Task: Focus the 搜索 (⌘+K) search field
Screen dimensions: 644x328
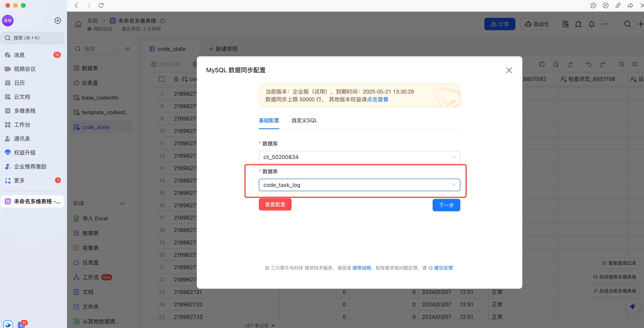Action: (x=32, y=38)
